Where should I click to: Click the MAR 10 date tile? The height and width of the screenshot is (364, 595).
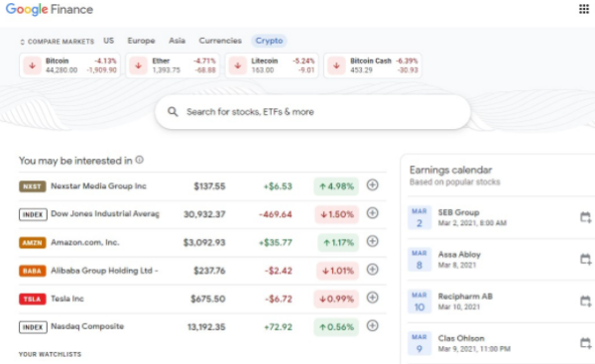point(419,302)
